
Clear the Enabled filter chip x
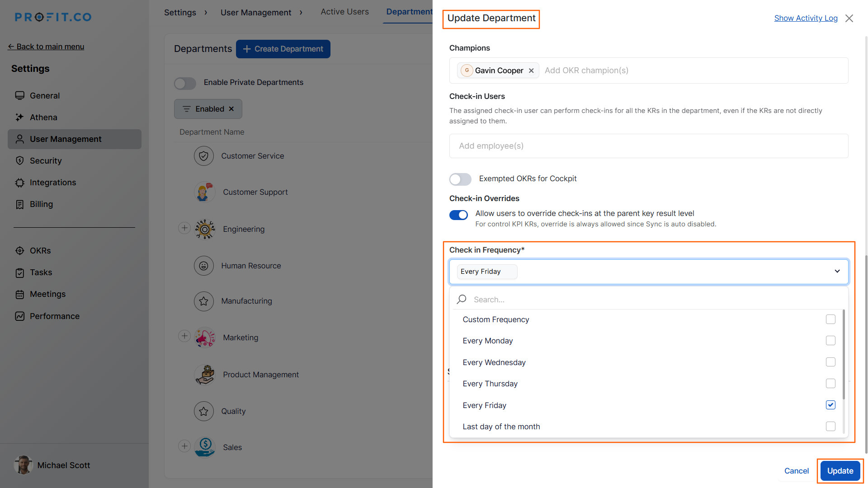click(231, 109)
